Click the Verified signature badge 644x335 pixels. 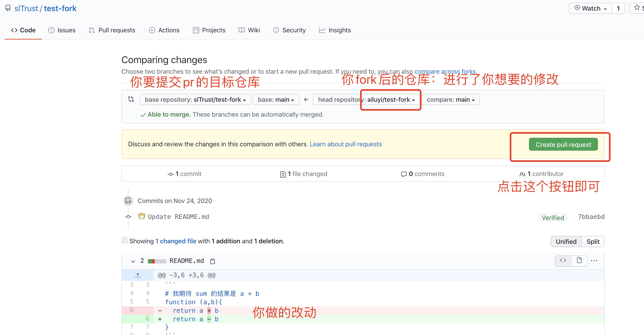point(553,217)
